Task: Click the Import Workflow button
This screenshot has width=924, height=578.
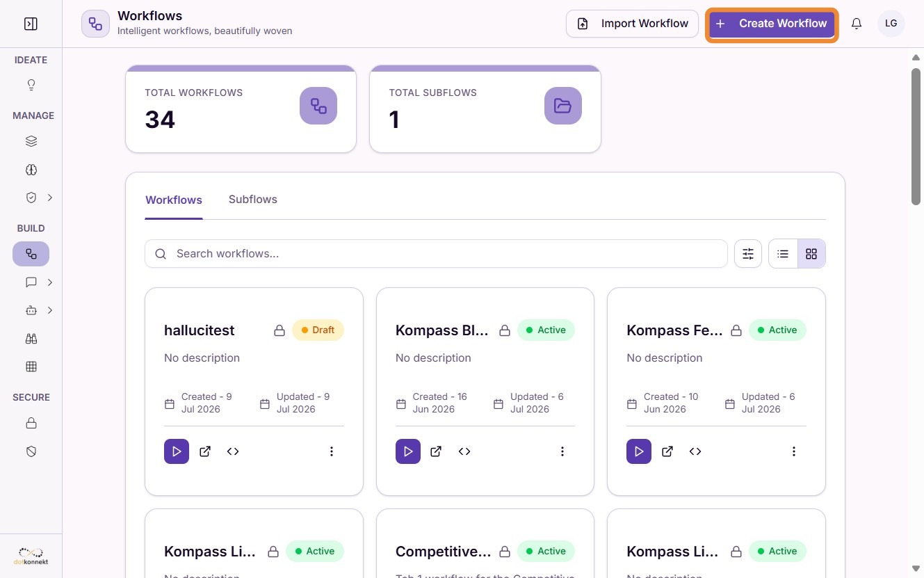Action: pos(632,24)
